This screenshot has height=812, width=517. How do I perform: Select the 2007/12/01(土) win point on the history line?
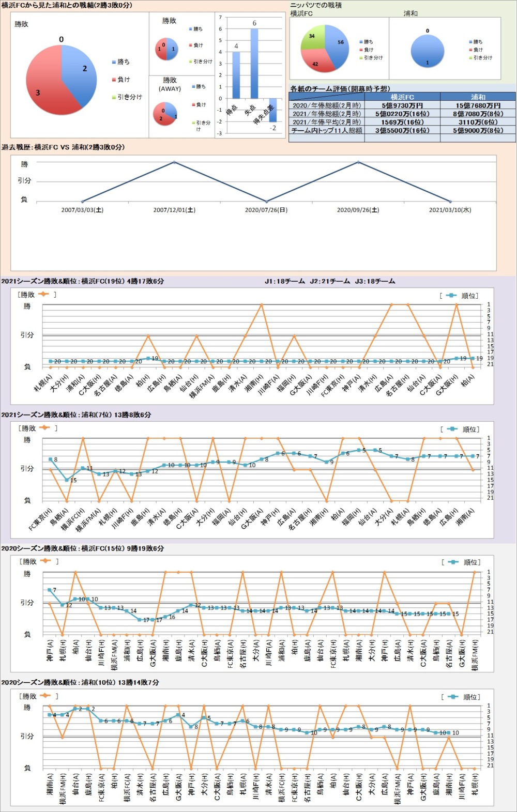point(174,162)
